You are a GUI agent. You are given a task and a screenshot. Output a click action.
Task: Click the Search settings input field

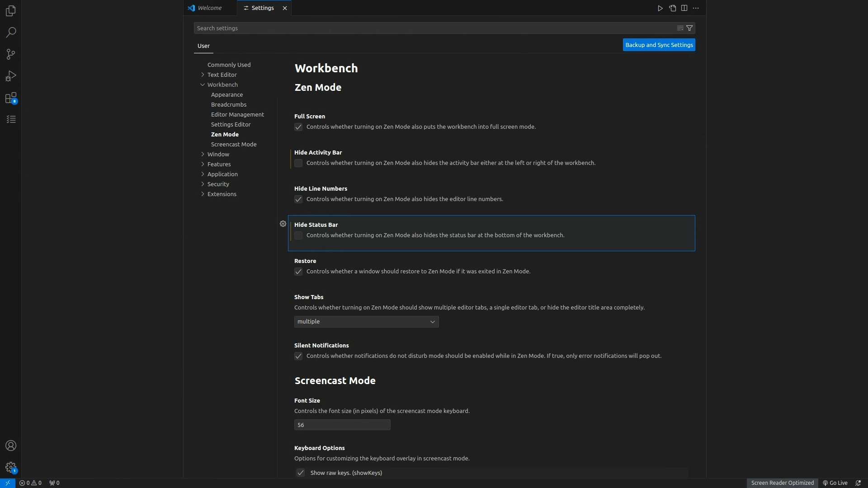[x=434, y=28]
